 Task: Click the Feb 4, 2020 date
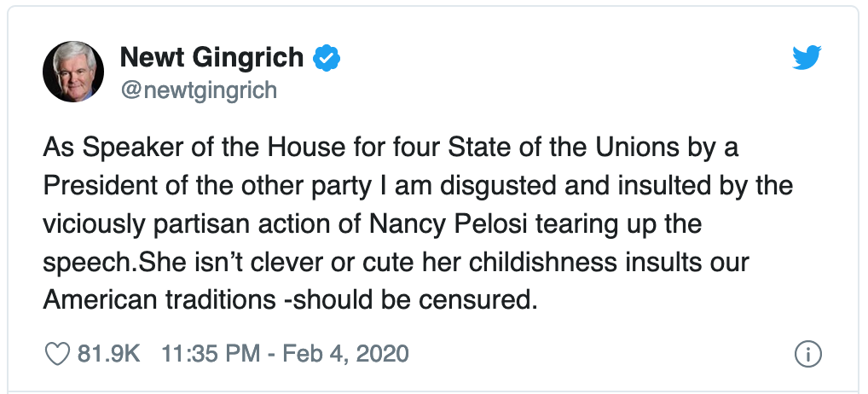346,354
